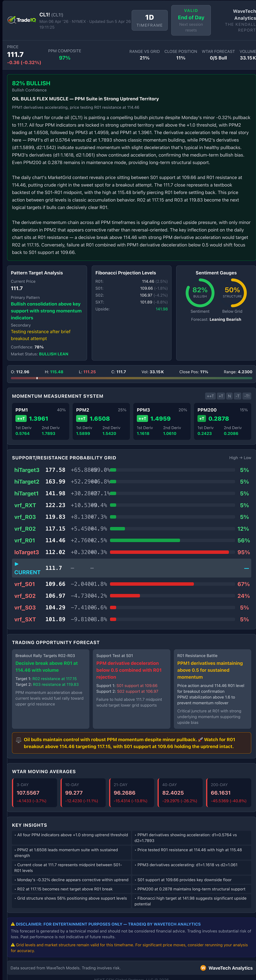Click the 50% Structure gauge
This screenshot has height=980, width=256.
pos(232,293)
